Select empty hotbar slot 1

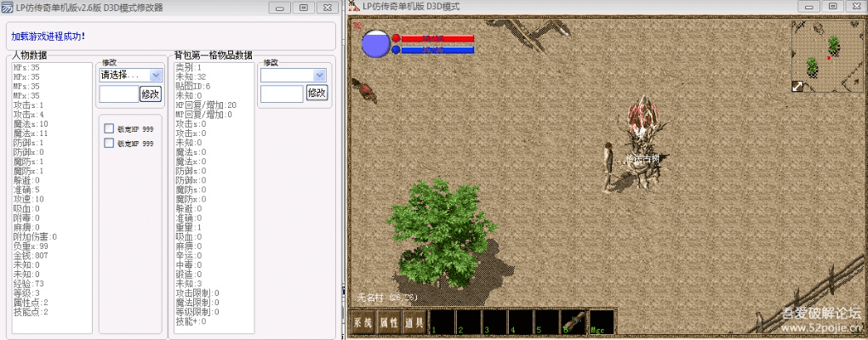coord(442,323)
